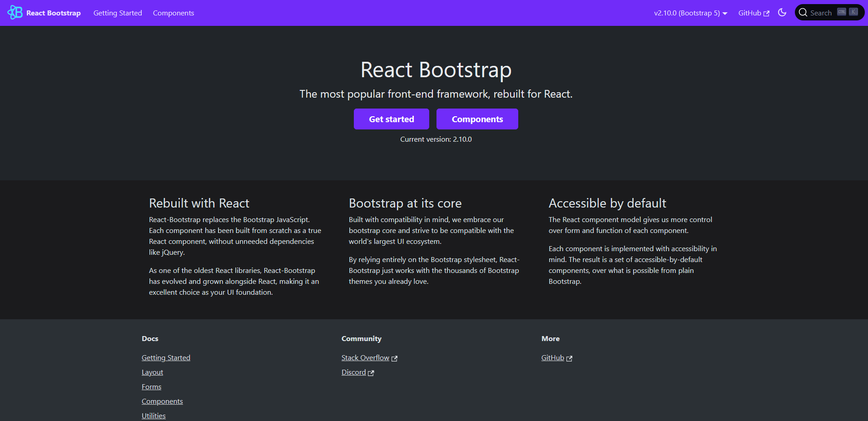
Task: Click the Get started button
Action: [x=392, y=119]
